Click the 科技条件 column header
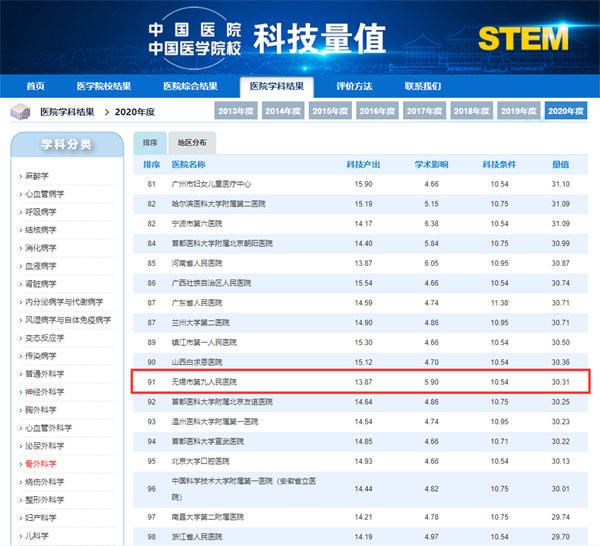 (x=499, y=165)
